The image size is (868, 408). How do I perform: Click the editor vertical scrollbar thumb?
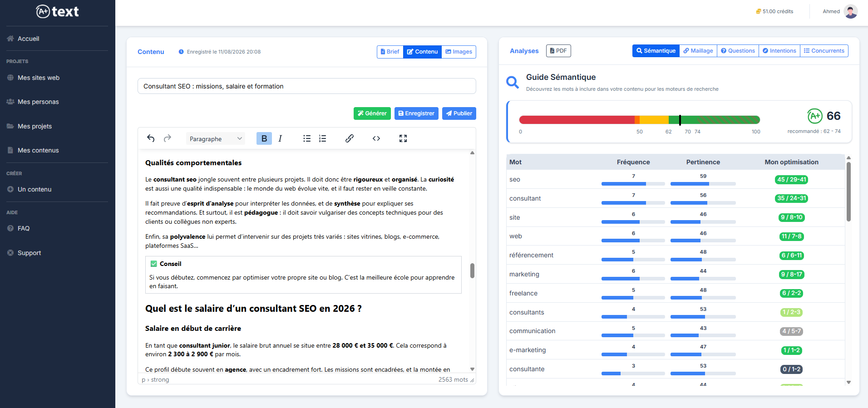472,270
